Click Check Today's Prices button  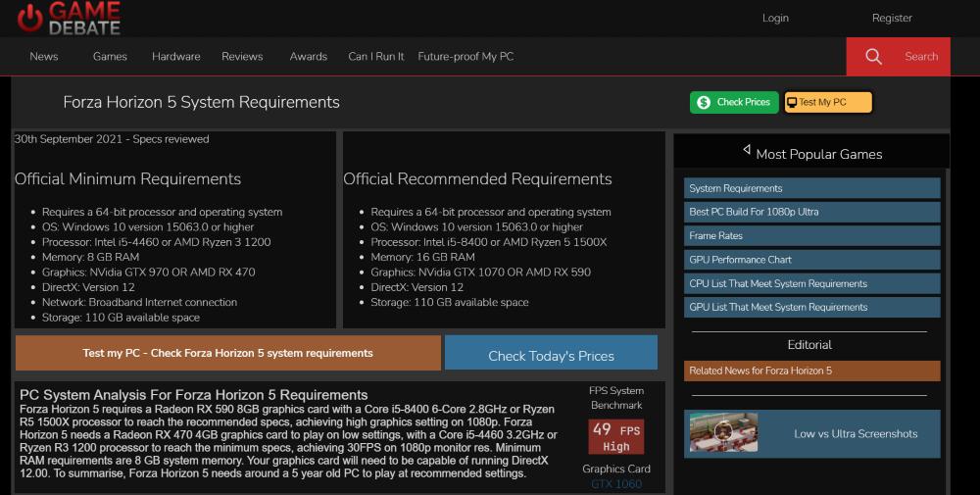tap(551, 353)
